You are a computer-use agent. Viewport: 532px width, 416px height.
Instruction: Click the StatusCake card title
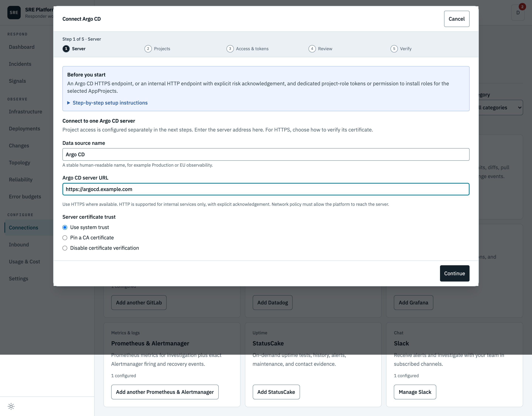(x=268, y=343)
